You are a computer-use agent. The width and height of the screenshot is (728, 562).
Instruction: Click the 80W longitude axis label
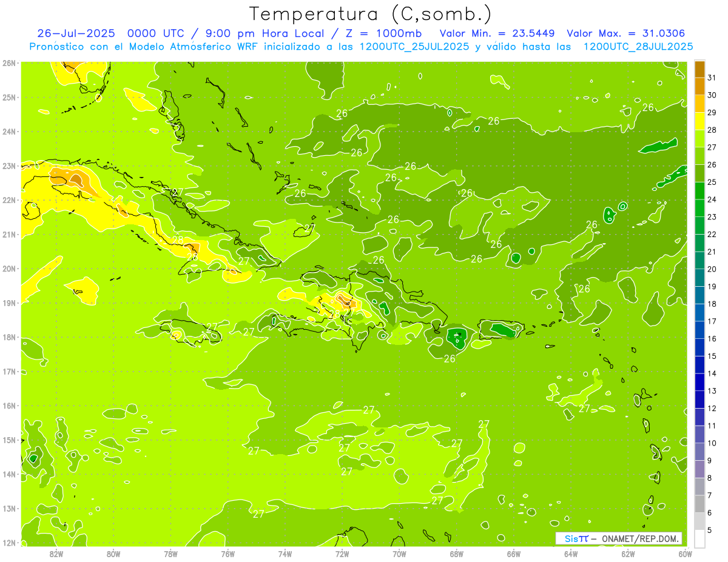113,554
